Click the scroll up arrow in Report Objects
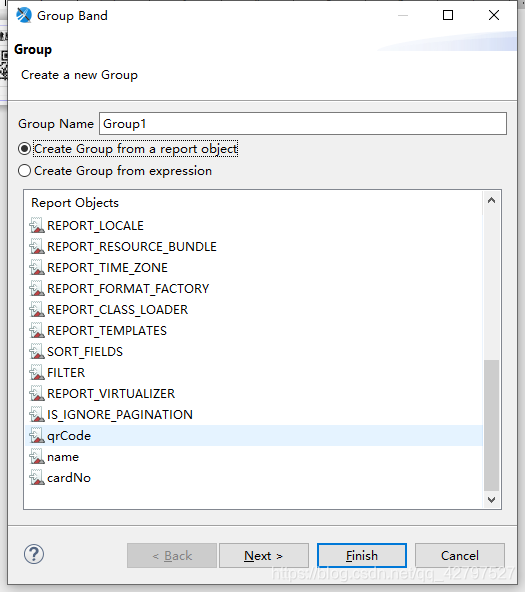Viewport: 525px width, 592px height. coord(491,200)
